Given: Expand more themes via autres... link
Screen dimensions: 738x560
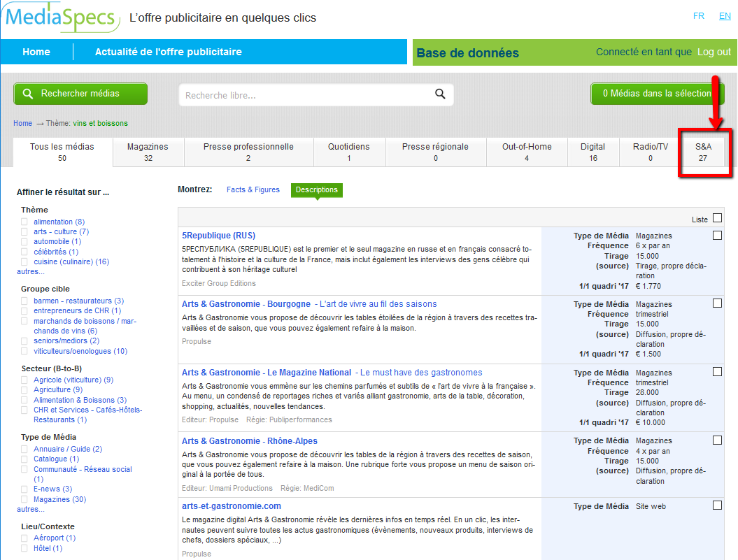Looking at the screenshot, I should click(31, 271).
